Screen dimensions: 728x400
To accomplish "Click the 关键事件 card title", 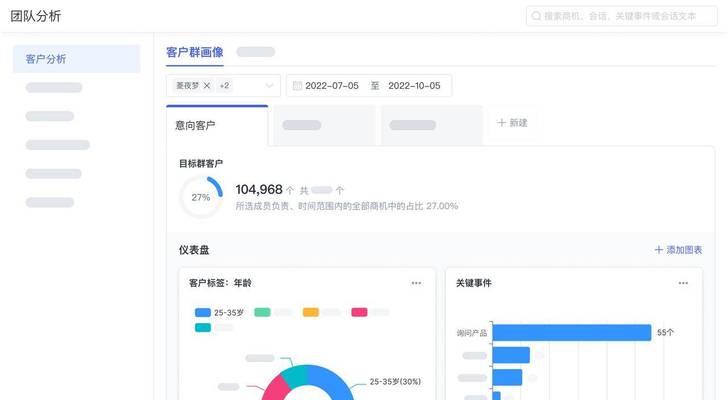I will pyautogui.click(x=474, y=283).
